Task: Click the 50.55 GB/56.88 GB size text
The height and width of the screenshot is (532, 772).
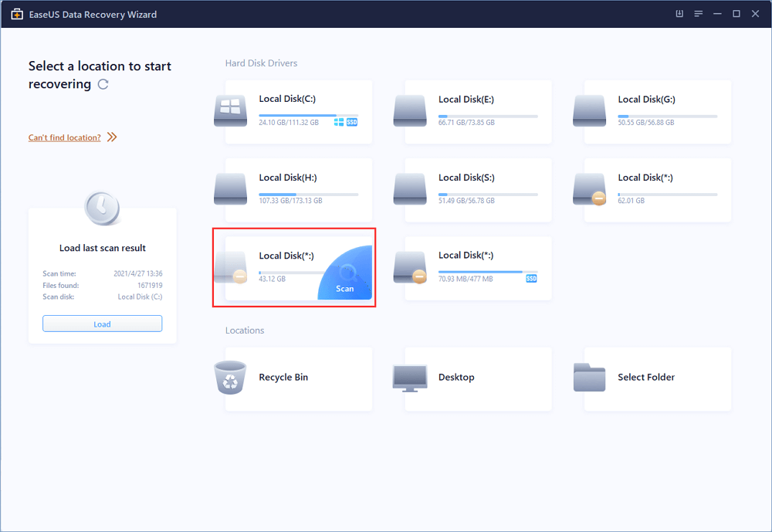Action: click(x=646, y=122)
